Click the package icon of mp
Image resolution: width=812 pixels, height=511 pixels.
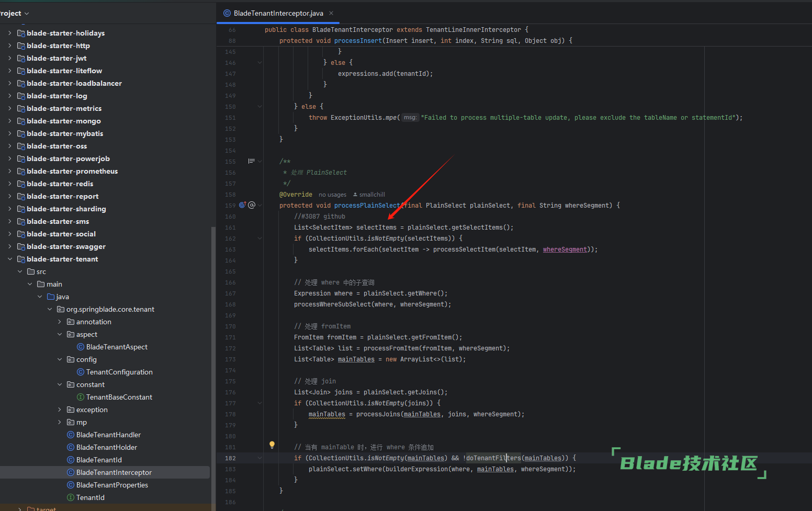(71, 422)
